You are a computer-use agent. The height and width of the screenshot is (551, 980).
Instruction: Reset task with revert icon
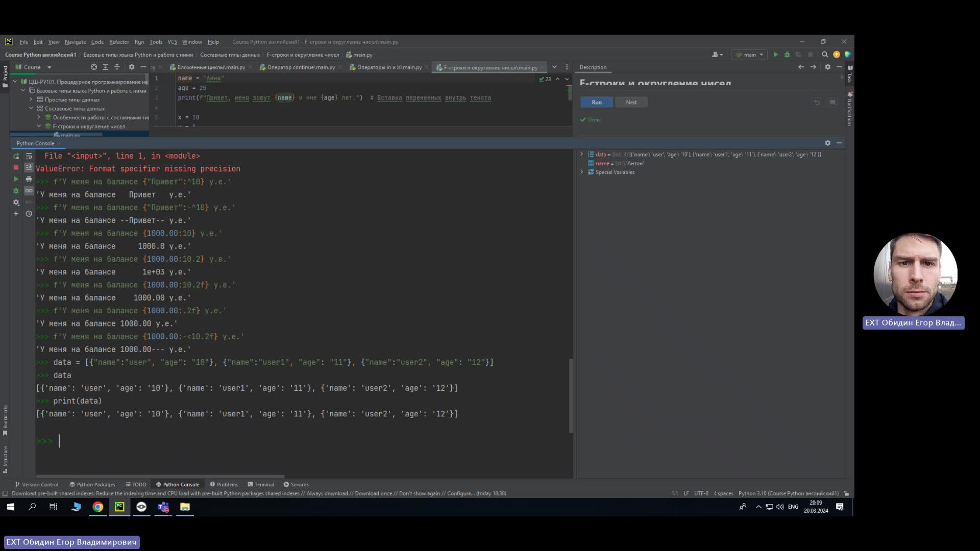(817, 103)
